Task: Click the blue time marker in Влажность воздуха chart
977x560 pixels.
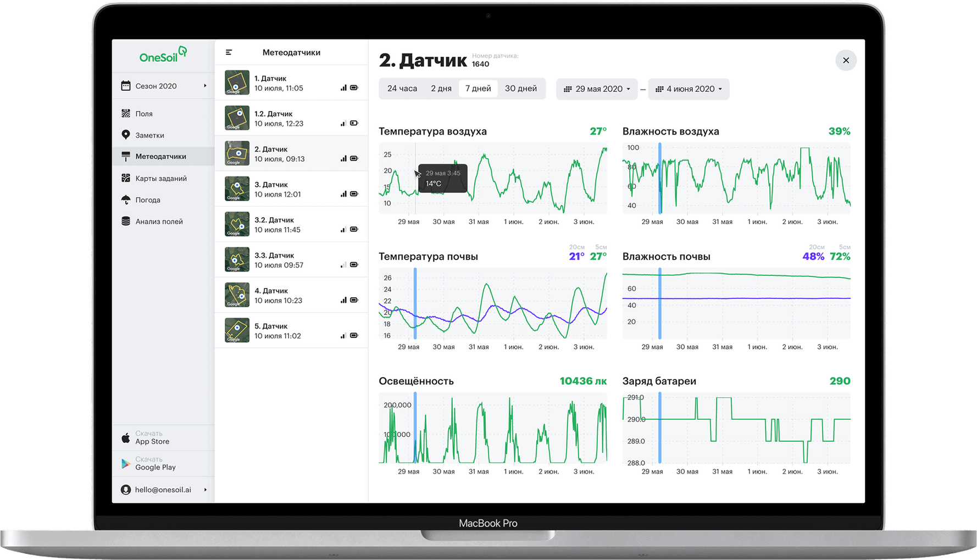Action: tap(660, 179)
